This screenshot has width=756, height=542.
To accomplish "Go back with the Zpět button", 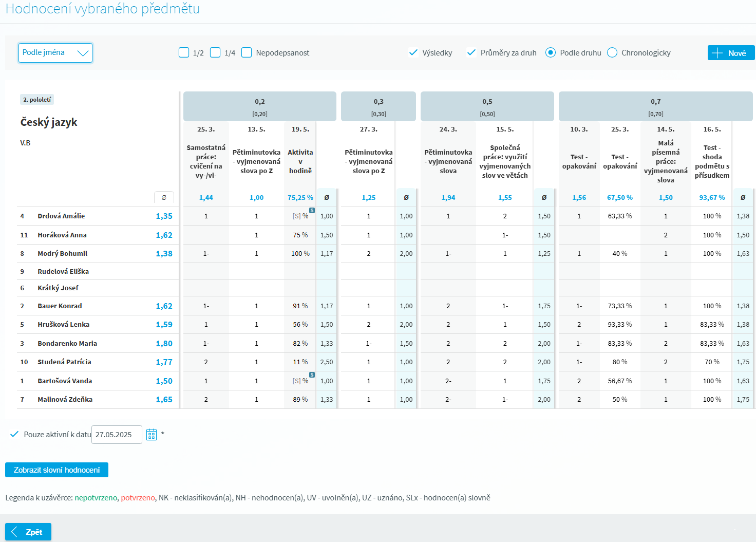I will point(28,532).
